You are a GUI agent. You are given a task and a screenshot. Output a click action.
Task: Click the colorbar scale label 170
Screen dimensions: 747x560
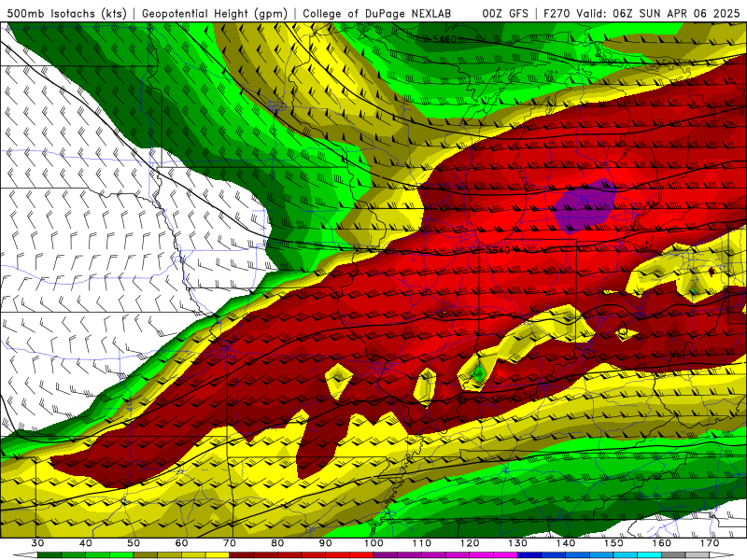710,543
